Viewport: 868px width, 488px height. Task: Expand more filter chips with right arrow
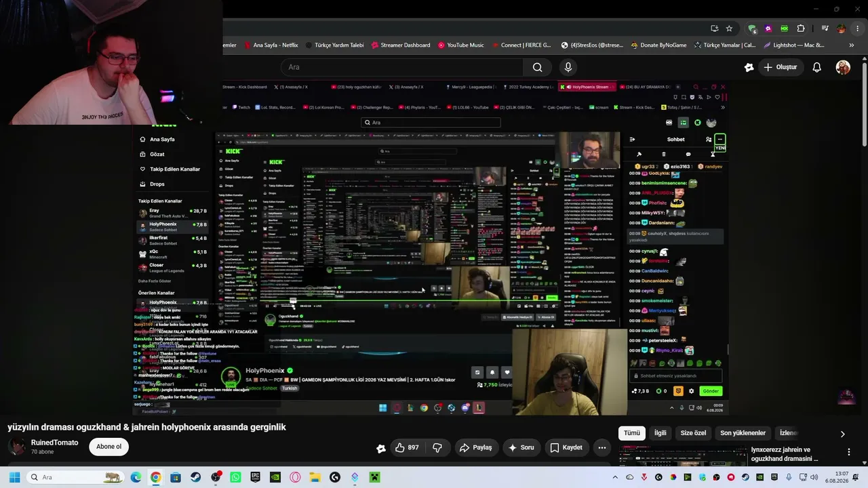click(x=843, y=434)
